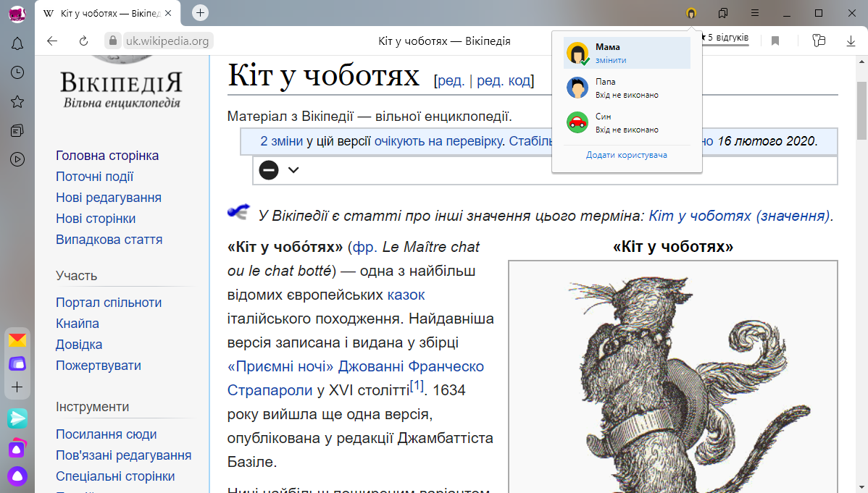868x493 pixels.
Task: Click the disambiguation arrow icon
Action: pos(238,211)
